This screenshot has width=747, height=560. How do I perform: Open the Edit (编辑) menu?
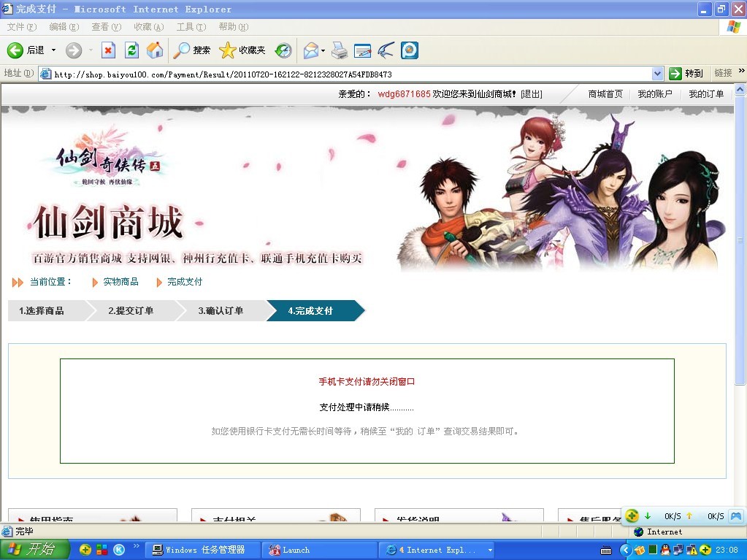click(x=64, y=27)
